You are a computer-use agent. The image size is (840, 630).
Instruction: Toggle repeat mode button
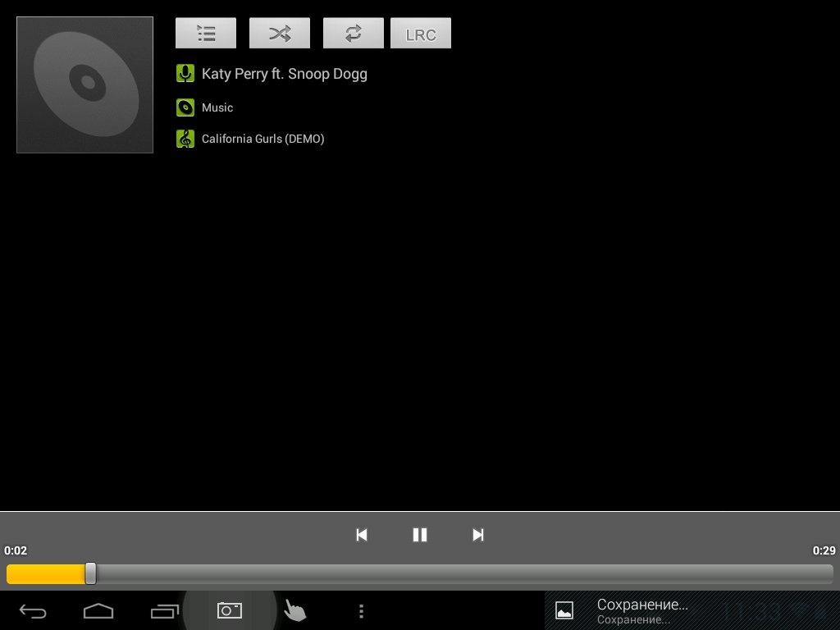pyautogui.click(x=354, y=34)
